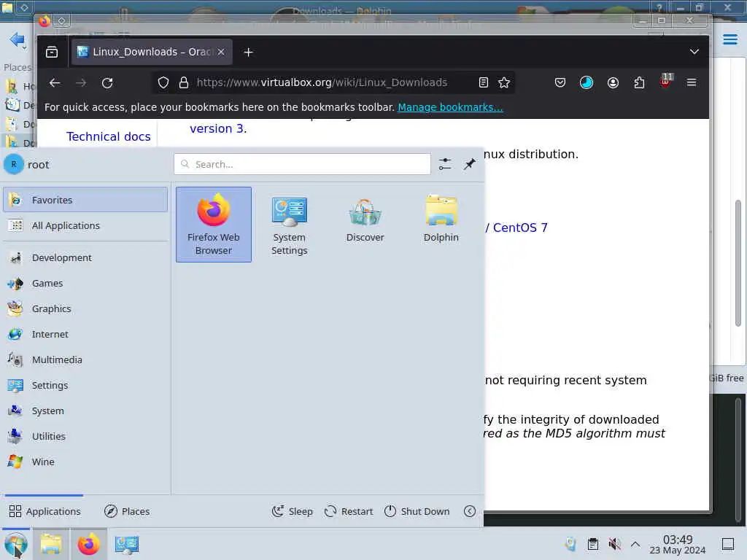747x560 pixels.
Task: Go back in Firefox
Action: click(55, 82)
